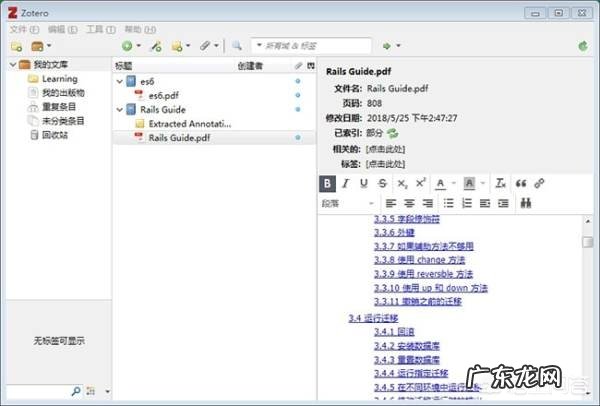This screenshot has height=406, width=600.
Task: Toggle subscript formatting
Action: click(x=402, y=184)
